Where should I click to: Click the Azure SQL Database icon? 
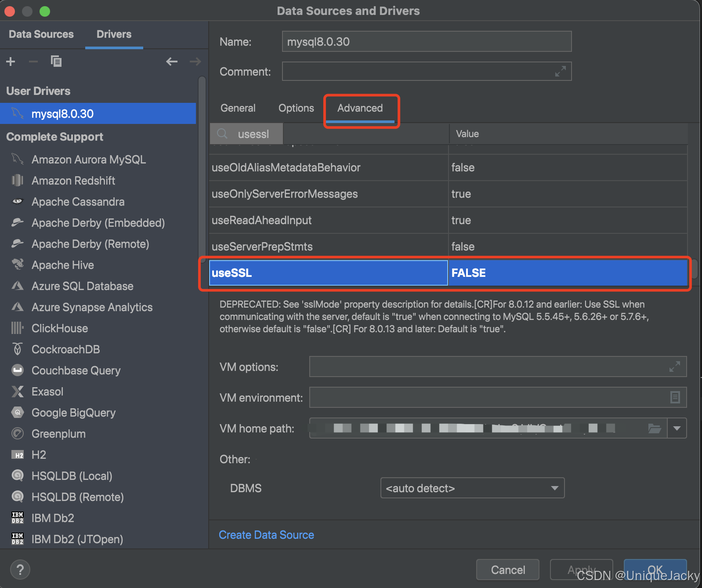pyautogui.click(x=18, y=286)
